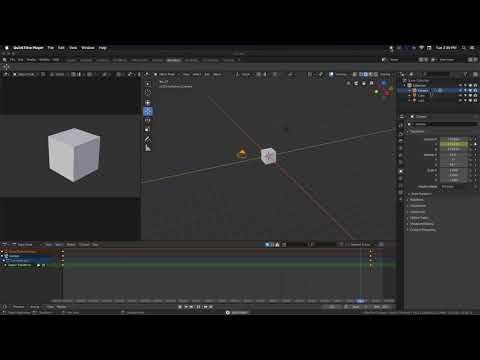The width and height of the screenshot is (480, 360).
Task: Select the highlighted Rotate tool
Action: click(x=148, y=112)
